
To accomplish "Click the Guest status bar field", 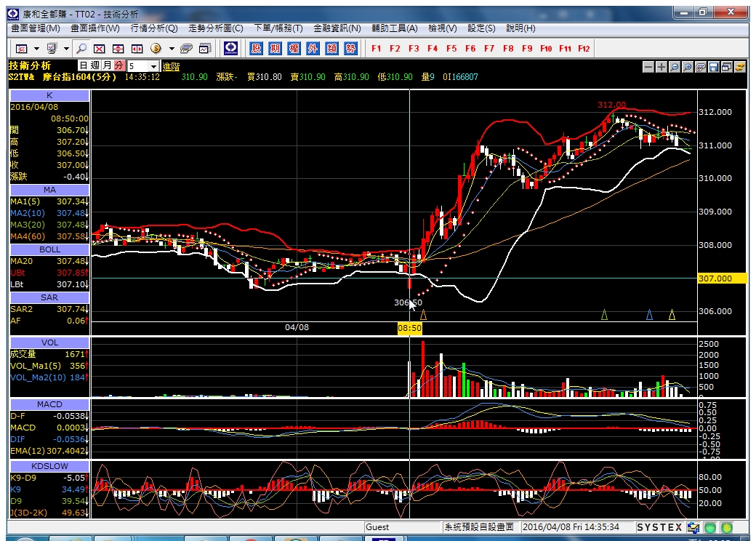I will tap(402, 527).
